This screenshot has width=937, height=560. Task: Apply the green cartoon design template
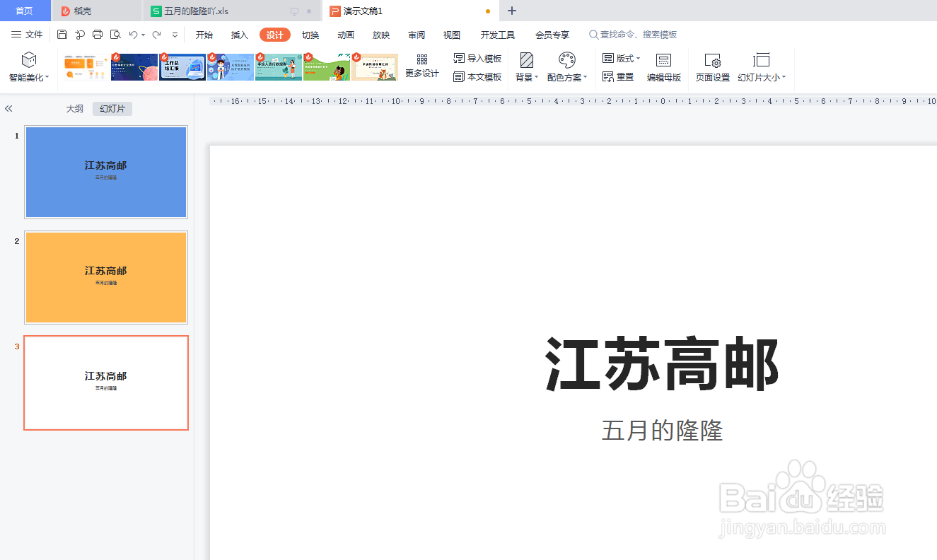(327, 67)
